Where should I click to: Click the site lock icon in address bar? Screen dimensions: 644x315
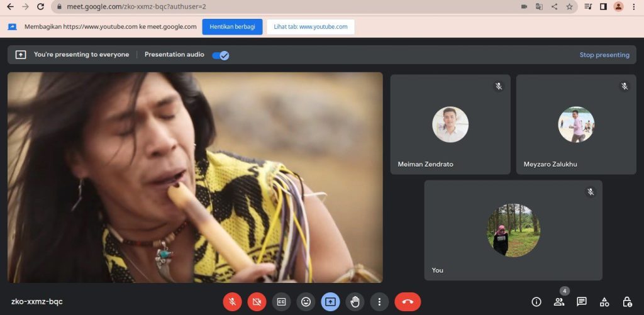click(59, 6)
